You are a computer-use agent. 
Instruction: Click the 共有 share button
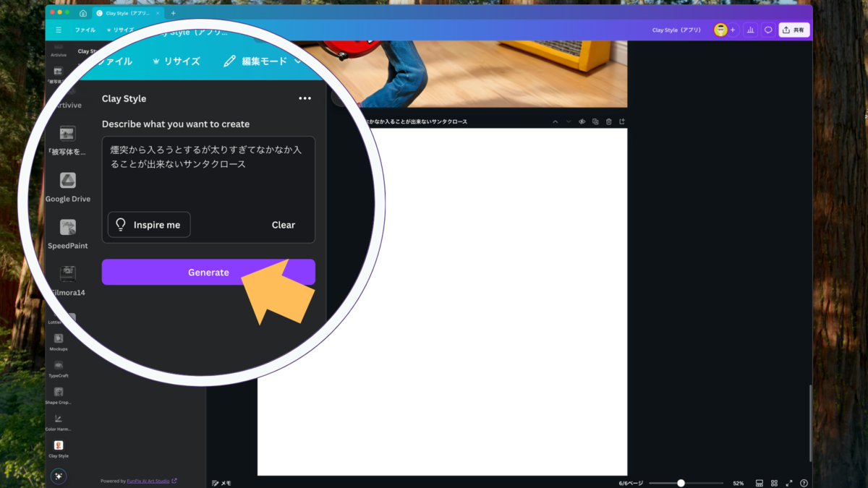[794, 30]
